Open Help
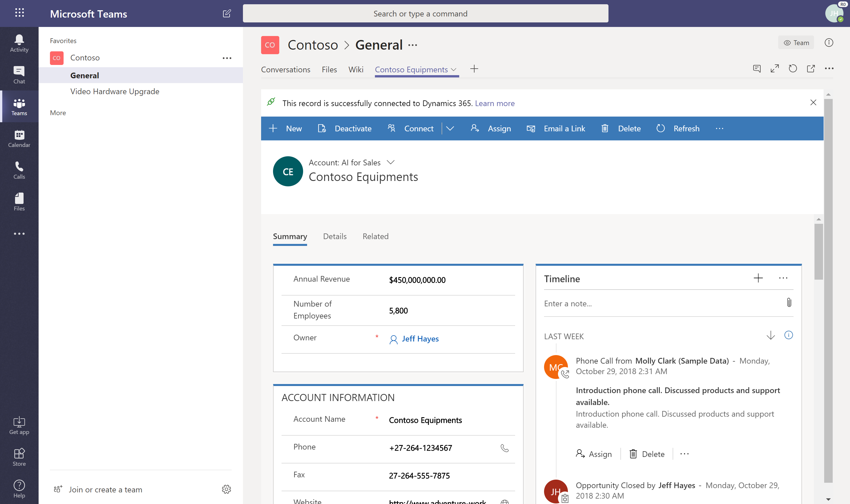The width and height of the screenshot is (850, 504). click(19, 489)
